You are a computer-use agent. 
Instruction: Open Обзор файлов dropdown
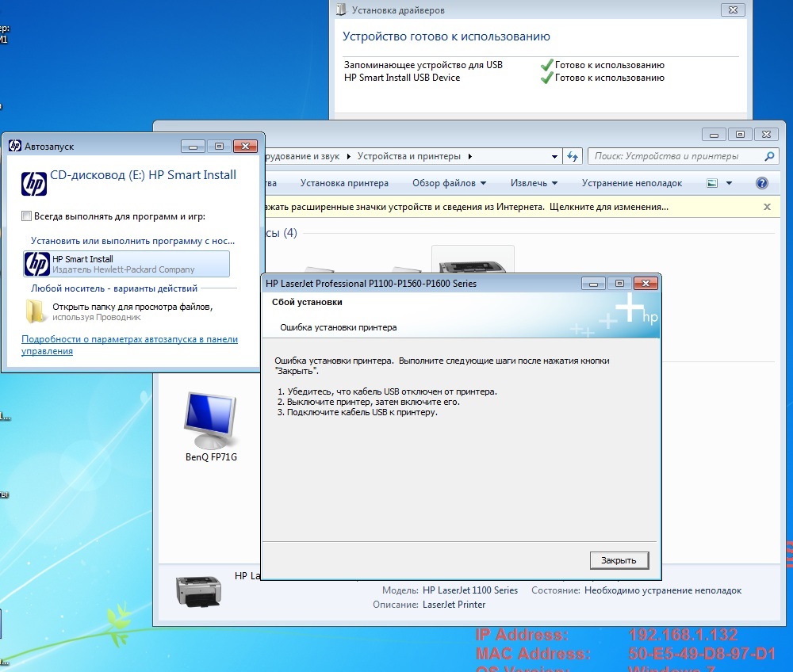point(449,183)
